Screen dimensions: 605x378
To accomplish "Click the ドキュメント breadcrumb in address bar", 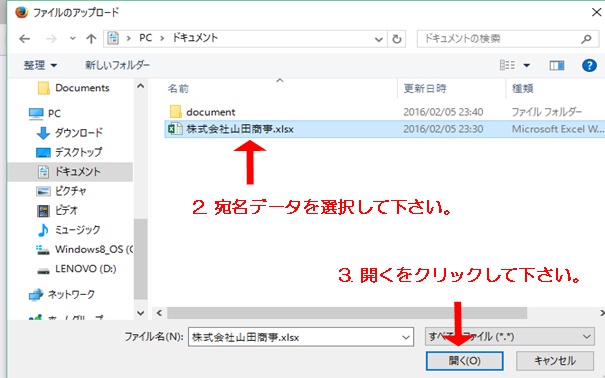I will click(x=194, y=38).
